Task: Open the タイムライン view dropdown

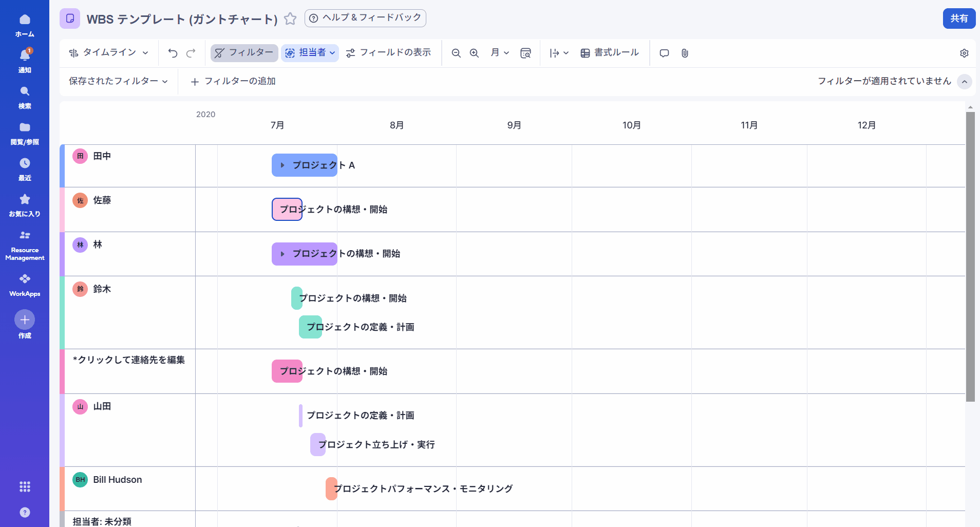Action: point(108,52)
